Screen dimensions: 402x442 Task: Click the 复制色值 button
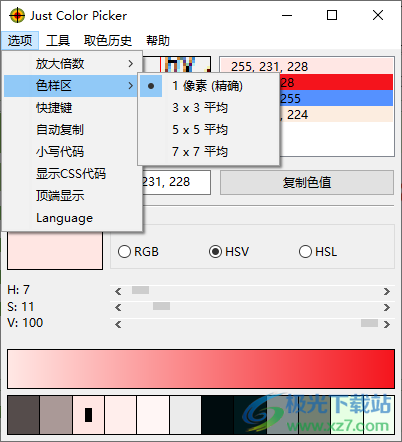[x=307, y=182]
